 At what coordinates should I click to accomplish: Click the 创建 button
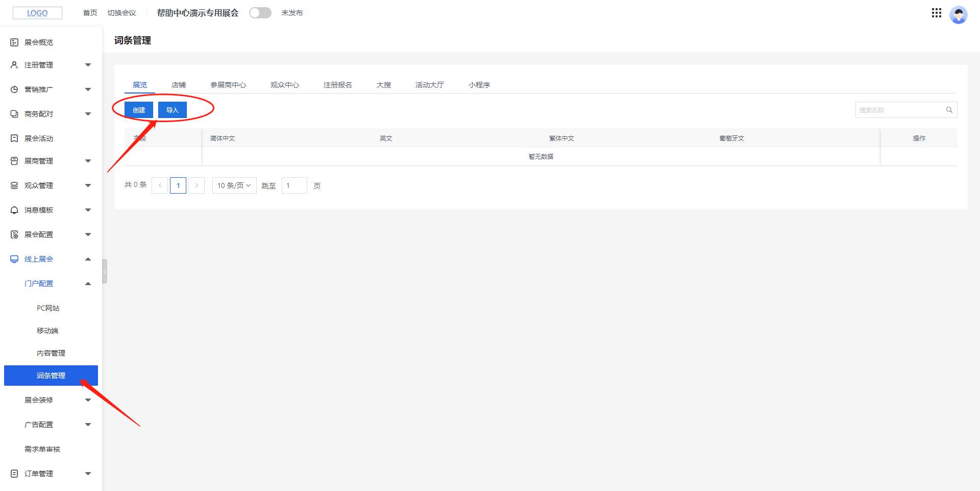tap(139, 110)
